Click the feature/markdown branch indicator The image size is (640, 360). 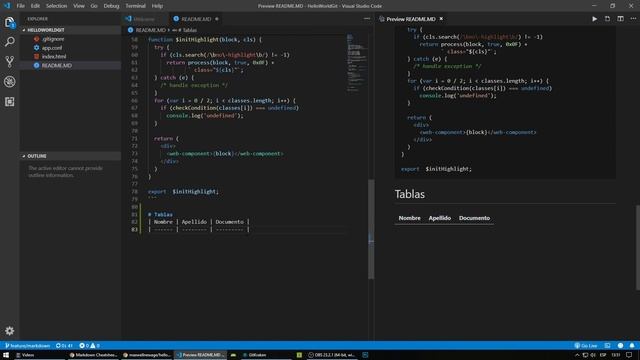coord(27,346)
